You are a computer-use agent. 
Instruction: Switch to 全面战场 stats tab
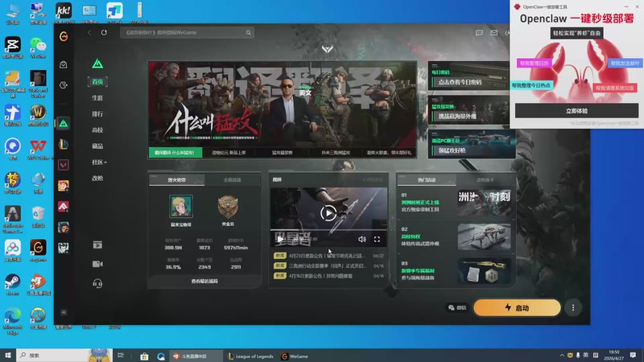(x=233, y=179)
